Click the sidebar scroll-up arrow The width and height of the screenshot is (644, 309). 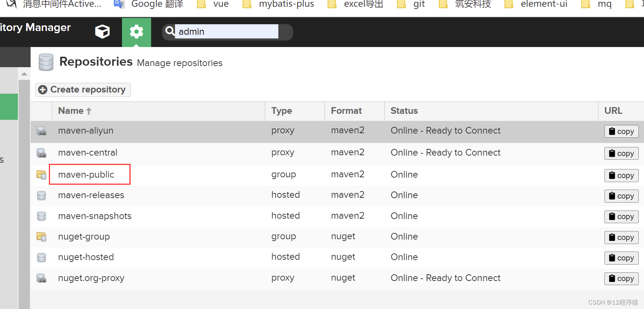pyautogui.click(x=24, y=74)
